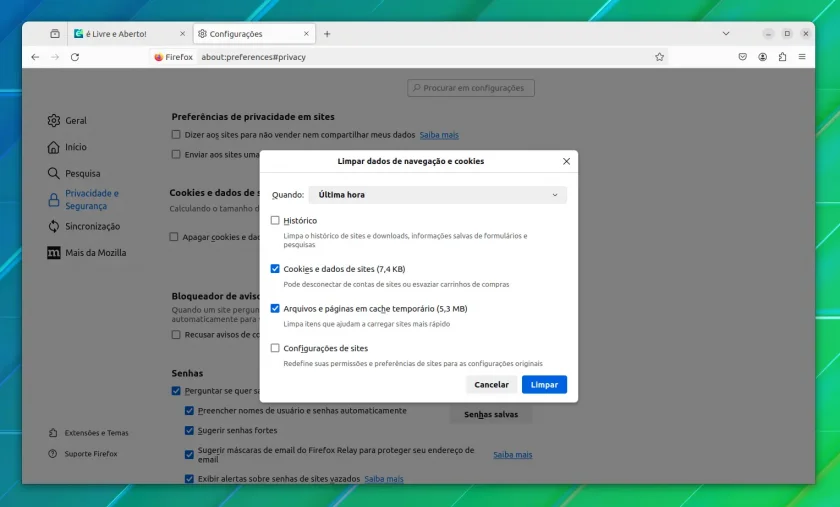Click the Firefox identity icon in the address bar

(x=173, y=57)
